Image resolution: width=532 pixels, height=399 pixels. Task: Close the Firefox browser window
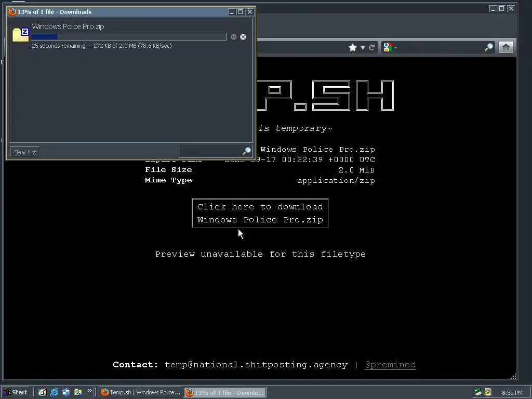(511, 9)
